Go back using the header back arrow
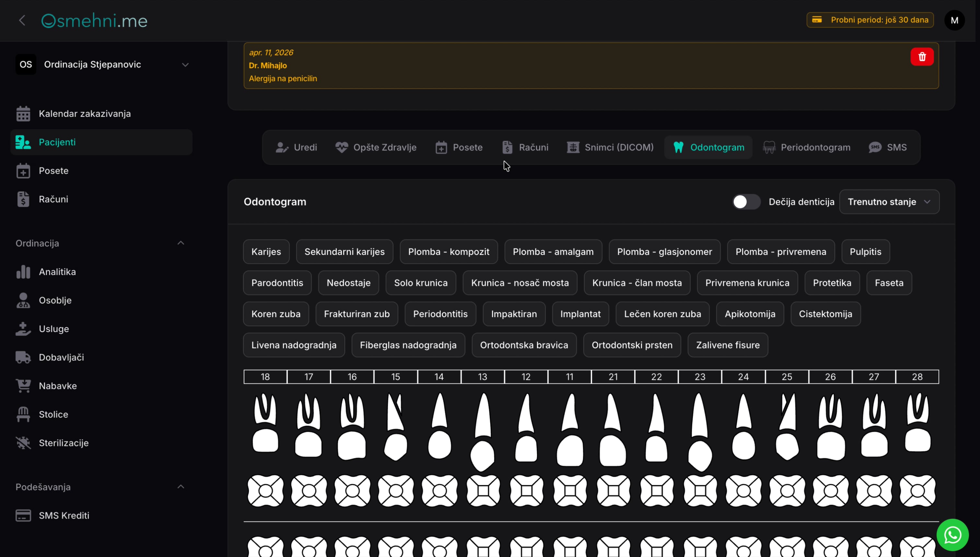 [22, 20]
